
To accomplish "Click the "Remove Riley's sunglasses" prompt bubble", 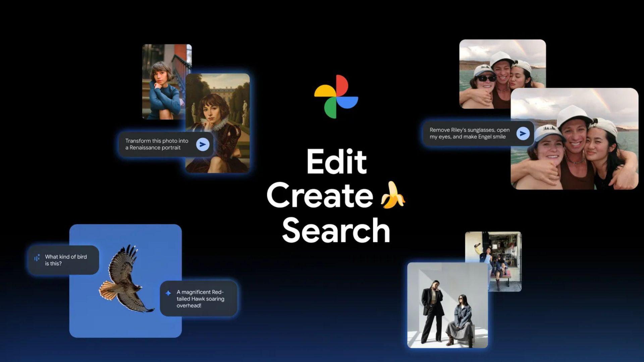I will 470,133.
